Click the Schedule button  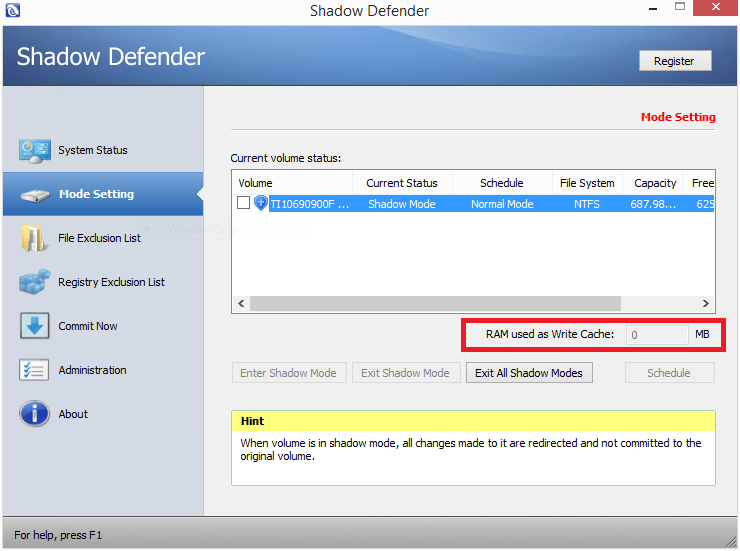pyautogui.click(x=670, y=373)
